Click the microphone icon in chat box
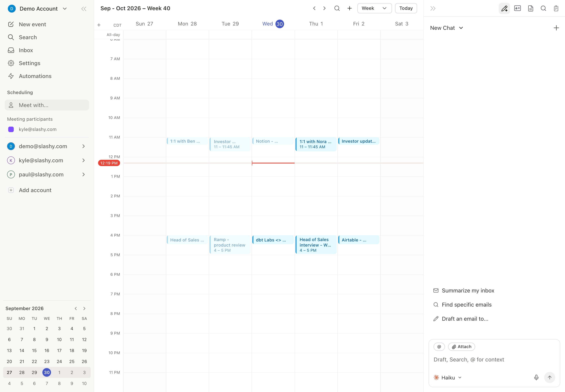565x392 pixels. point(536,377)
